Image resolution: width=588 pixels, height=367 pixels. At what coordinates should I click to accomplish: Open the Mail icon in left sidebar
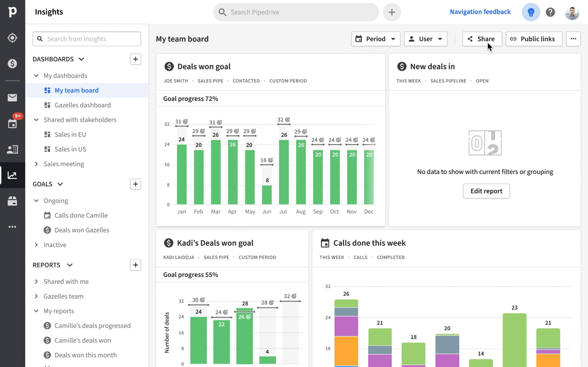tap(12, 98)
